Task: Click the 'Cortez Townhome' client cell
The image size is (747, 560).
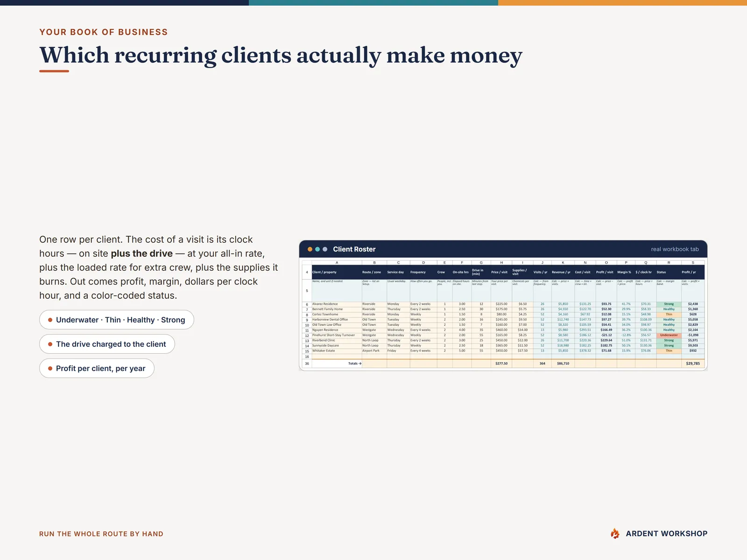Action: tap(336, 315)
